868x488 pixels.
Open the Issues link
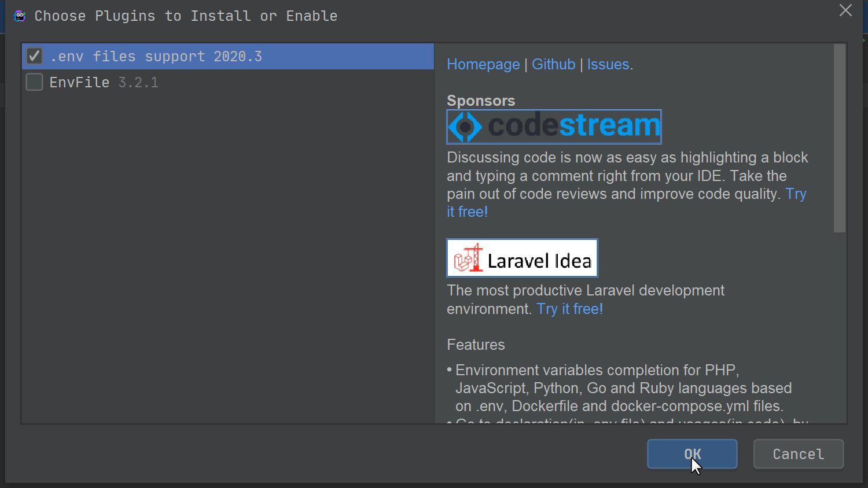pyautogui.click(x=608, y=64)
